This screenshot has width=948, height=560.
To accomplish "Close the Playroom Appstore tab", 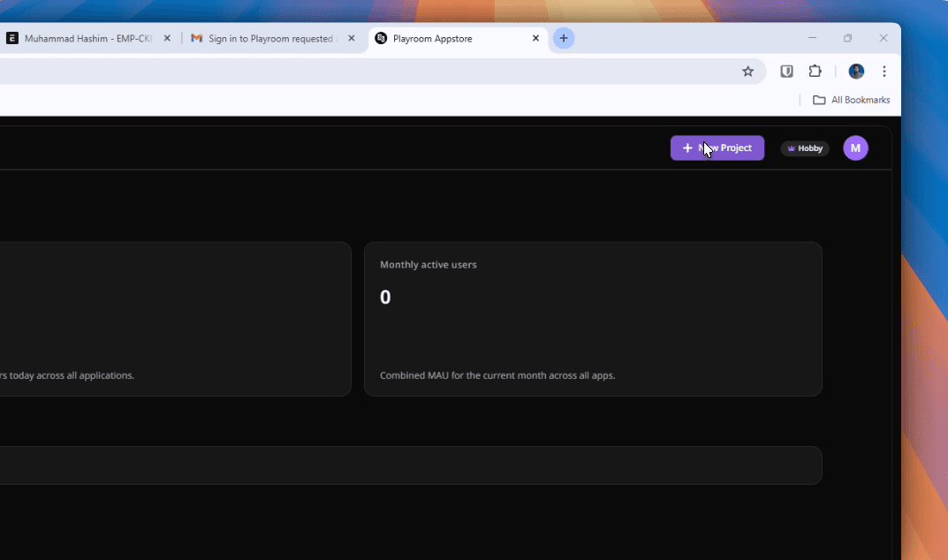I will coord(535,38).
